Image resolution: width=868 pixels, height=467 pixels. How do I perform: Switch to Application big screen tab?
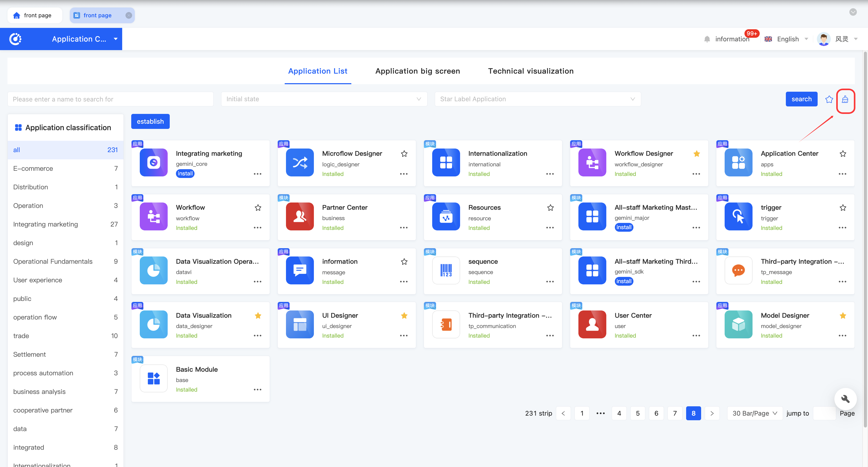click(x=417, y=71)
